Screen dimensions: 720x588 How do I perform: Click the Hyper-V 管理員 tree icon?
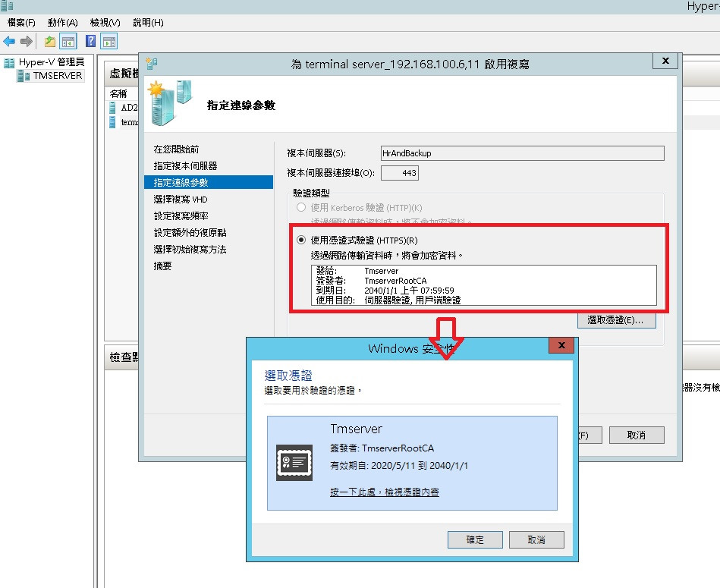[9, 62]
